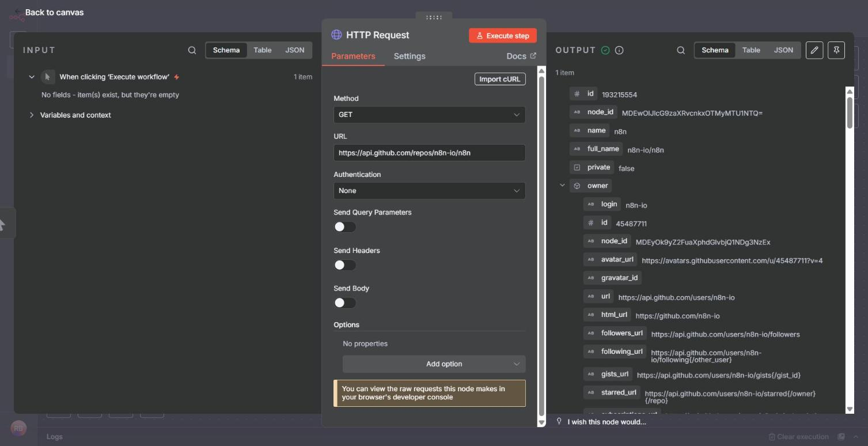Search the input panel data
This screenshot has height=446, width=868.
pos(192,50)
